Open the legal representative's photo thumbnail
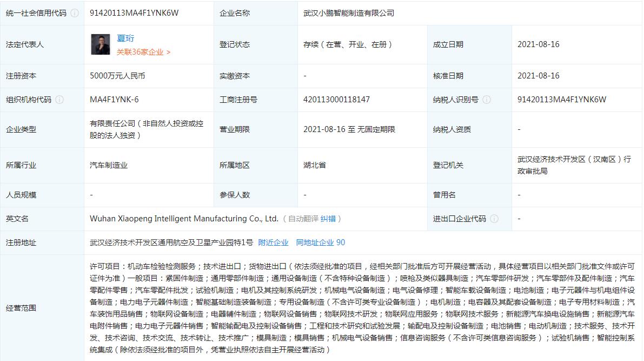 pyautogui.click(x=101, y=44)
